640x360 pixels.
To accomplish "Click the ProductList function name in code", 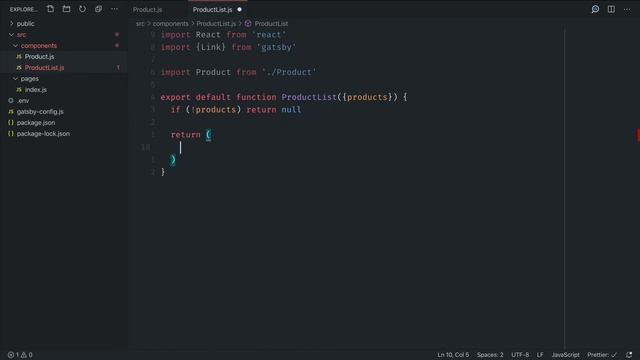I will click(x=309, y=97).
